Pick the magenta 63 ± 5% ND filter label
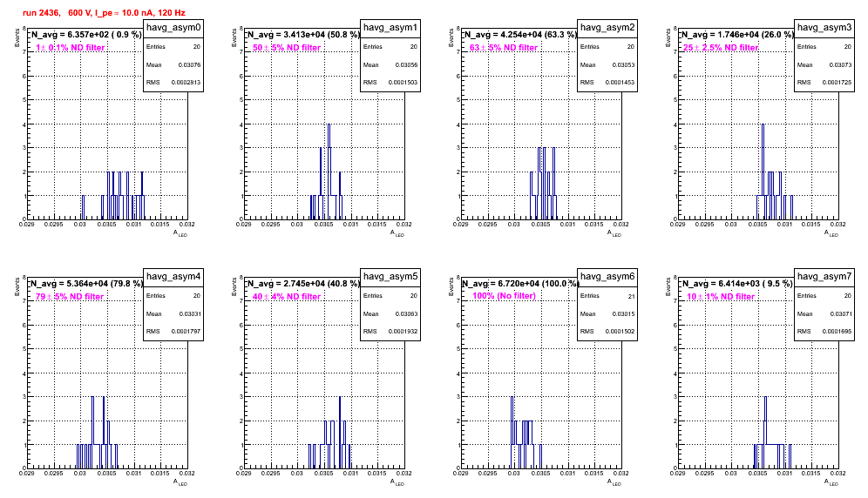 (504, 48)
